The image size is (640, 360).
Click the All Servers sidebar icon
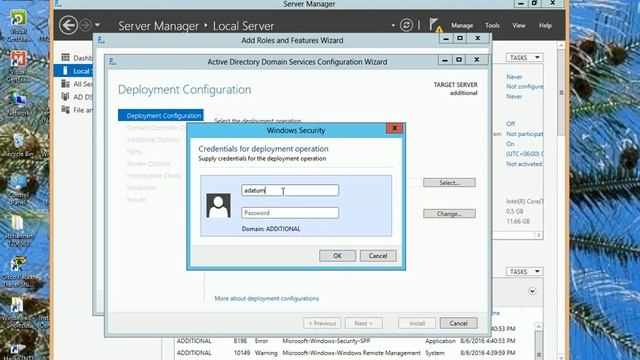click(x=65, y=83)
